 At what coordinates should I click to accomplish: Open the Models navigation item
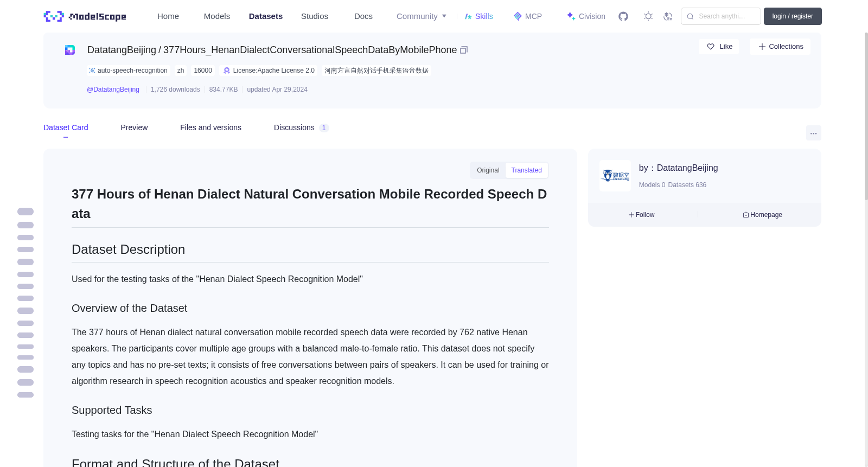point(217,16)
